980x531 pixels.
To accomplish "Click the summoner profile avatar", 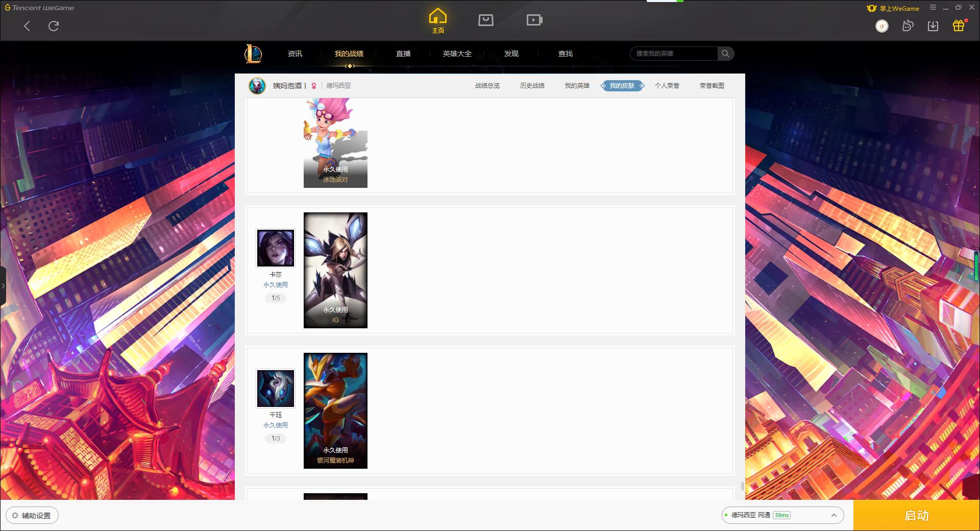I will pyautogui.click(x=257, y=86).
